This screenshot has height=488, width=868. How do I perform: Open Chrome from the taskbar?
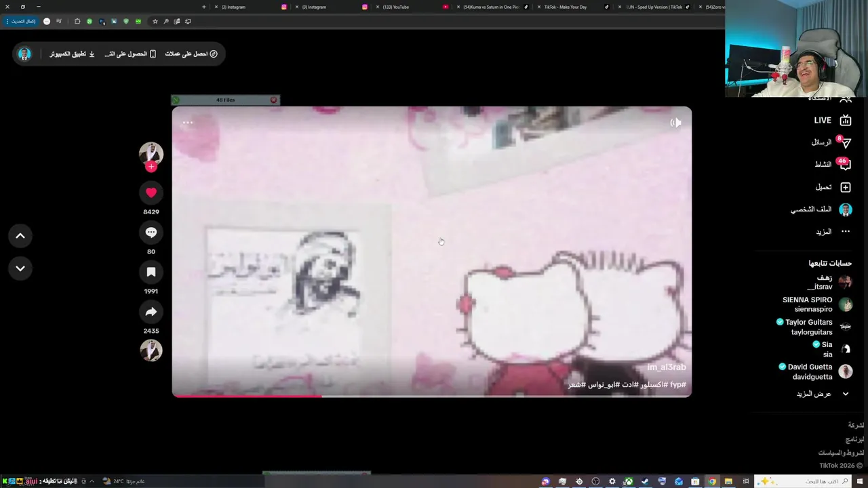(712, 481)
